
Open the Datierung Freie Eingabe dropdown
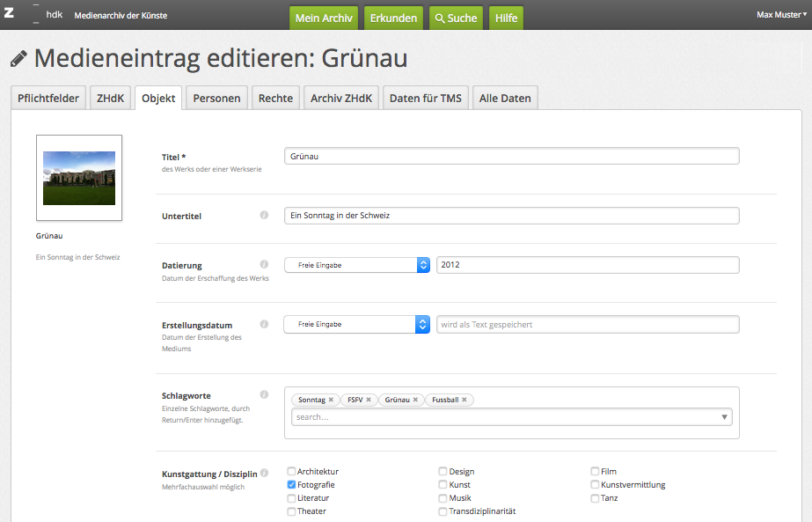(356, 265)
